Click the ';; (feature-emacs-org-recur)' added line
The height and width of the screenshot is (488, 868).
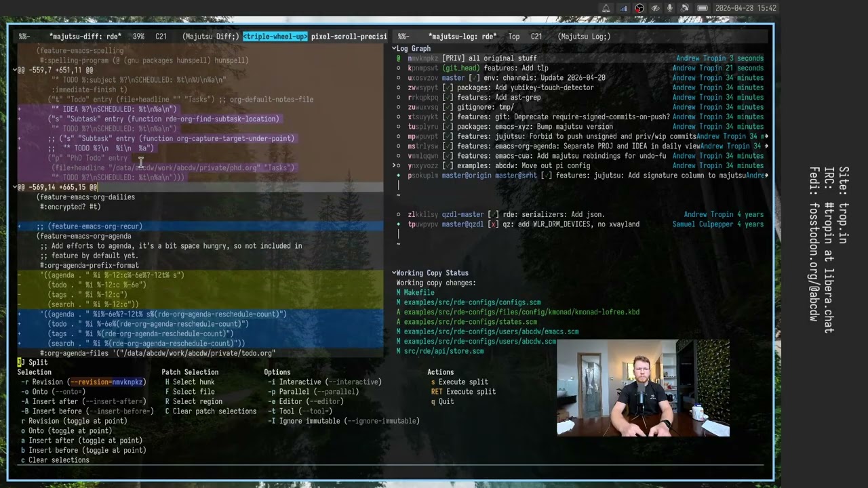90,226
